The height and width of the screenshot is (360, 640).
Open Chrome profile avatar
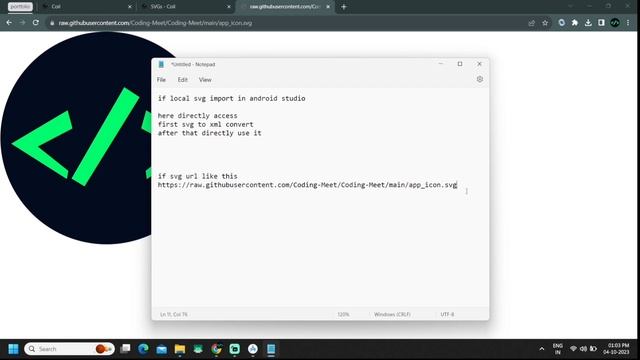tap(615, 23)
